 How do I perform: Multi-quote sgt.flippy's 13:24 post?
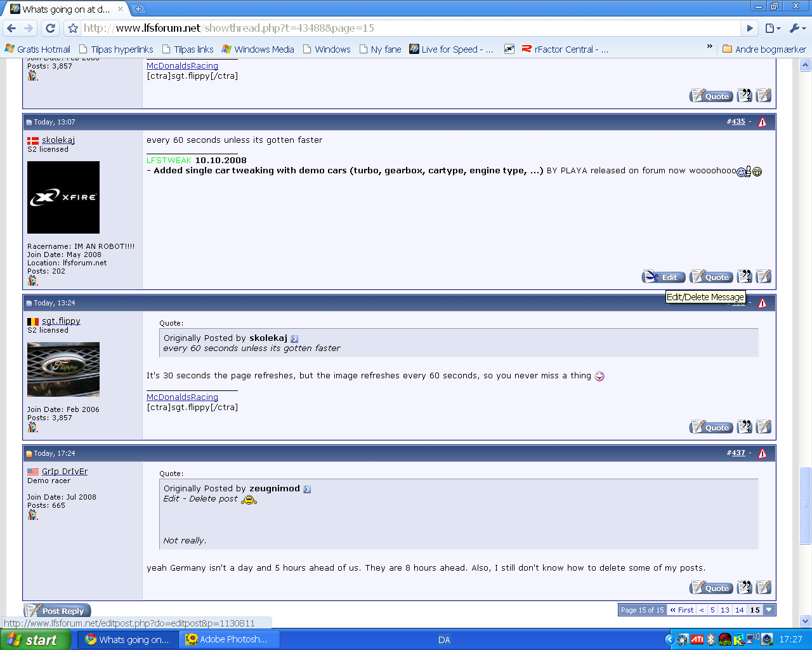(x=745, y=427)
